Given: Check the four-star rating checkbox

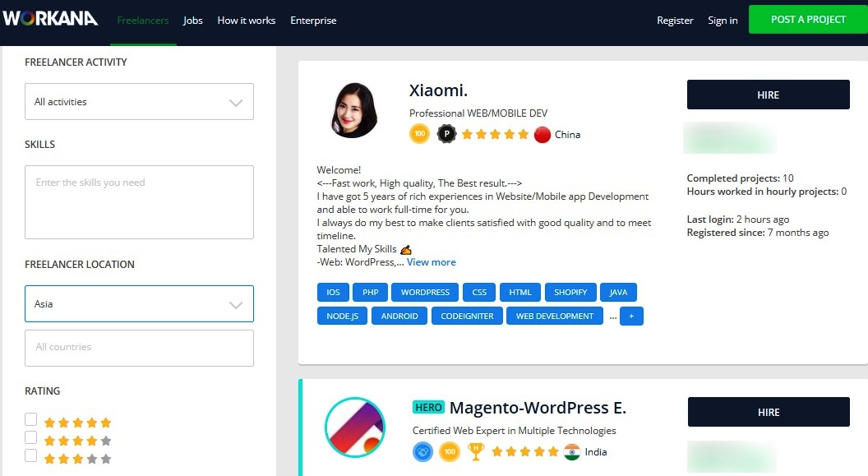Looking at the screenshot, I should (x=31, y=438).
